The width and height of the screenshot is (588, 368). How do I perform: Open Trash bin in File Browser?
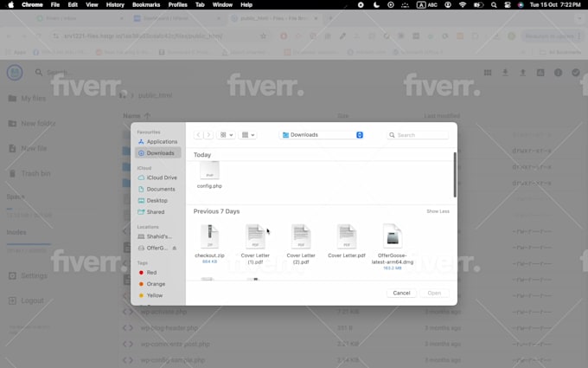click(x=29, y=173)
